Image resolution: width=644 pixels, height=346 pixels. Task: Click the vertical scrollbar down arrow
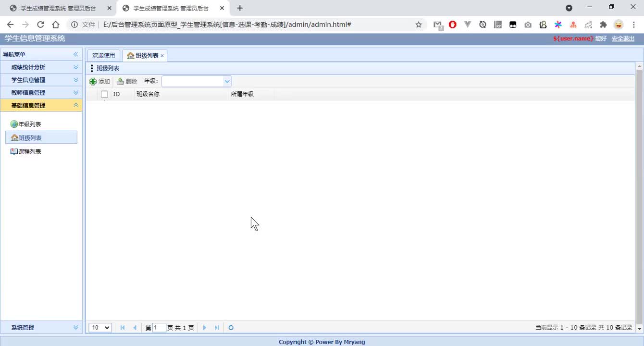[639, 329]
